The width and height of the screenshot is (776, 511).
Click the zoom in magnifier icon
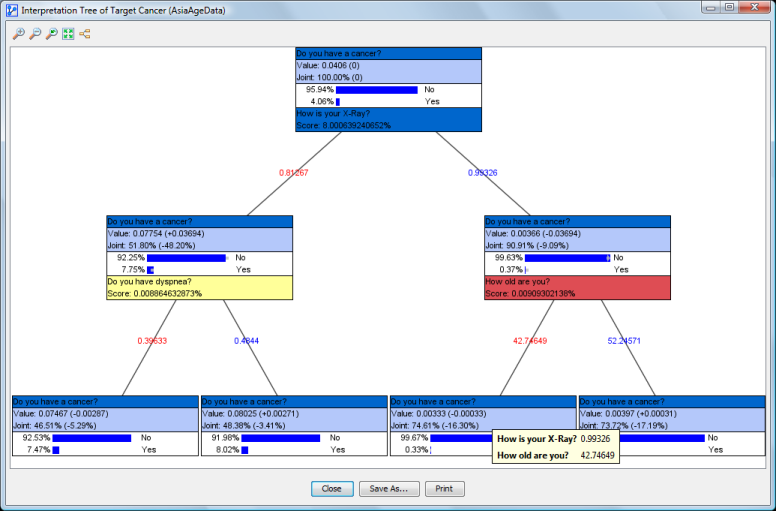[18, 34]
